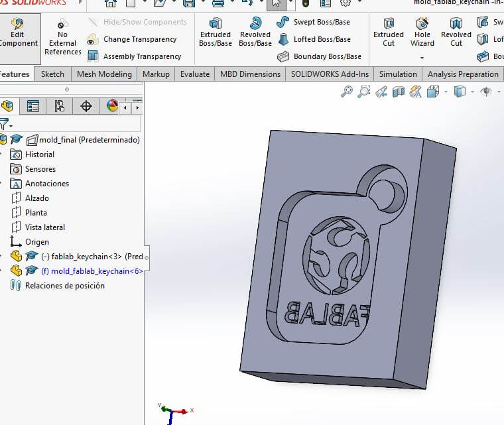504x425 pixels.
Task: Click the Dynamic Annotation Views icon
Action: (x=415, y=92)
